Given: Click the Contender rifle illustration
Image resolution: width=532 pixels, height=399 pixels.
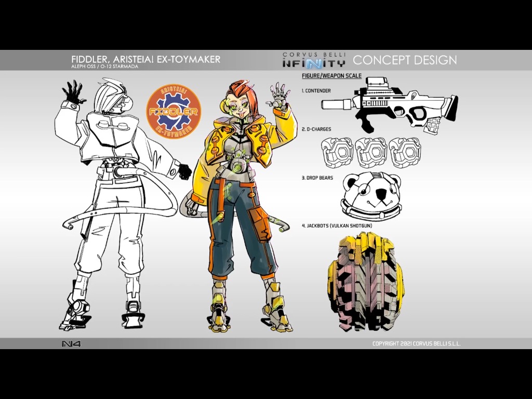Looking at the screenshot, I should click(390, 105).
